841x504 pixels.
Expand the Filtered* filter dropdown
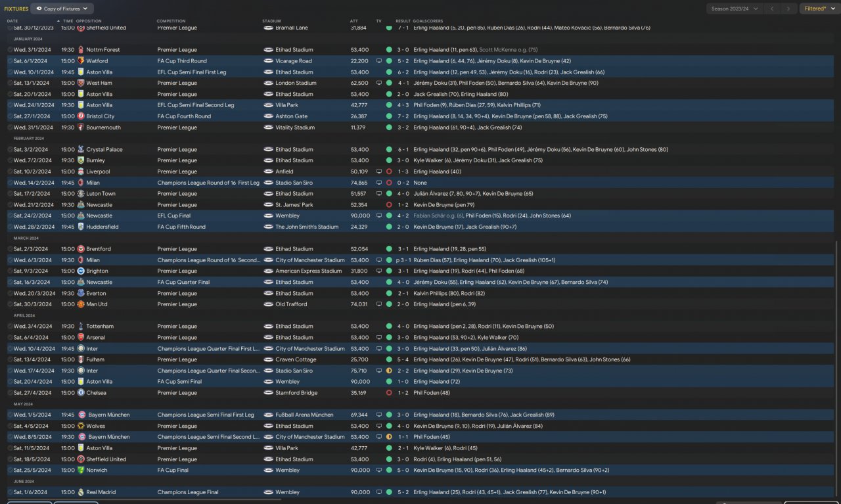coord(819,9)
